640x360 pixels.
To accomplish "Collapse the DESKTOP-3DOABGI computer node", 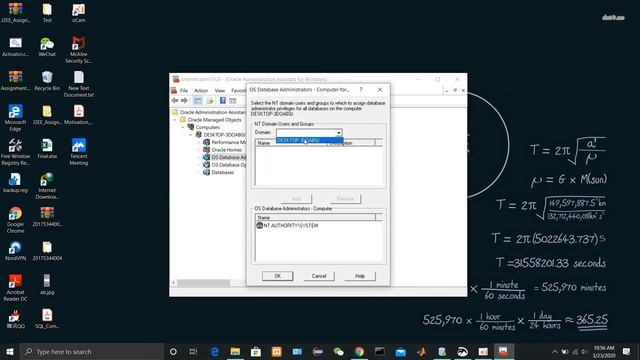I will click(x=191, y=135).
